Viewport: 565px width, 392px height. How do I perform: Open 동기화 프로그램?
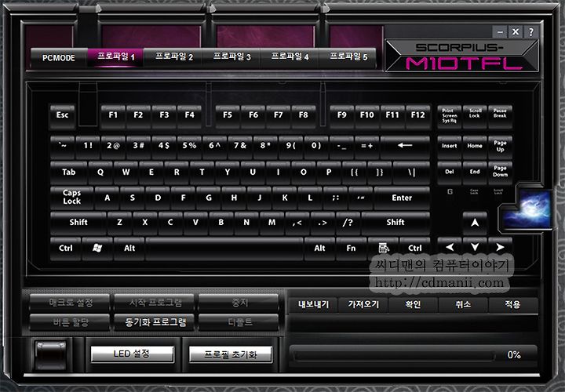[155, 322]
